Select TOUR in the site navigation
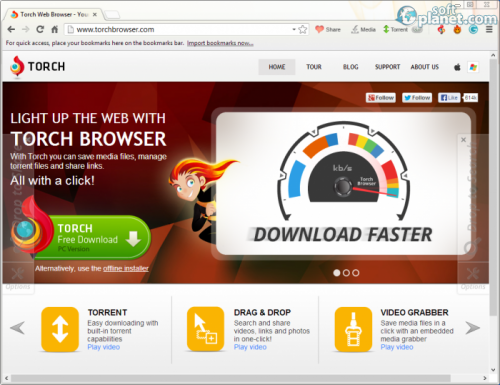This screenshot has height=385, width=500. pos(314,67)
